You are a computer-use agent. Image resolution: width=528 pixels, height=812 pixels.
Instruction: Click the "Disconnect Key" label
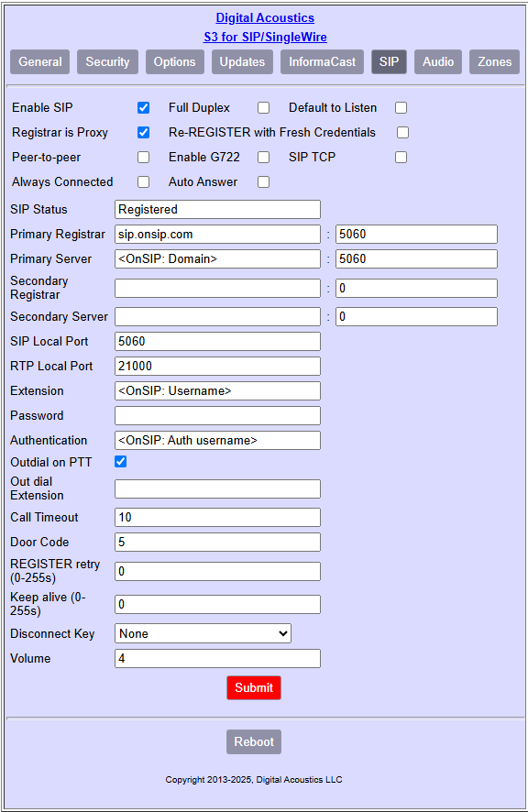[52, 634]
